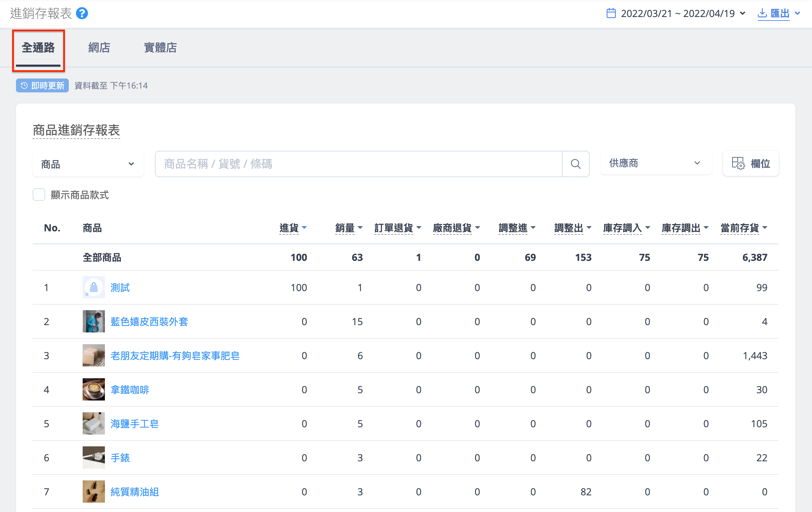The image size is (812, 512).
Task: Switch to the 全通路 tab
Action: (38, 48)
